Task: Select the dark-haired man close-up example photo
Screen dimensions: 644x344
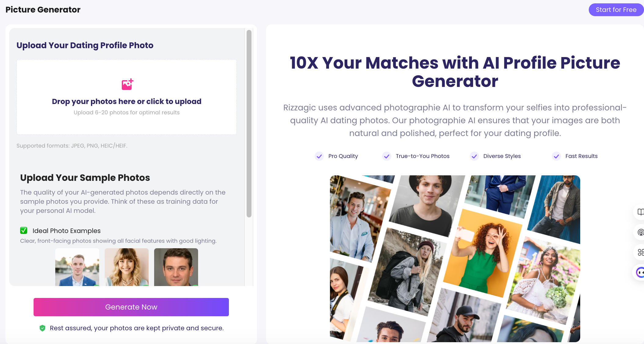Action: tap(176, 267)
